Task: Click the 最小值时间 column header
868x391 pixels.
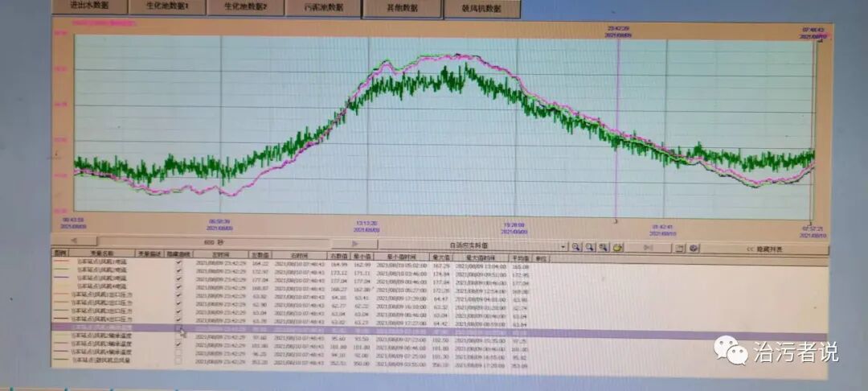Action: point(403,257)
